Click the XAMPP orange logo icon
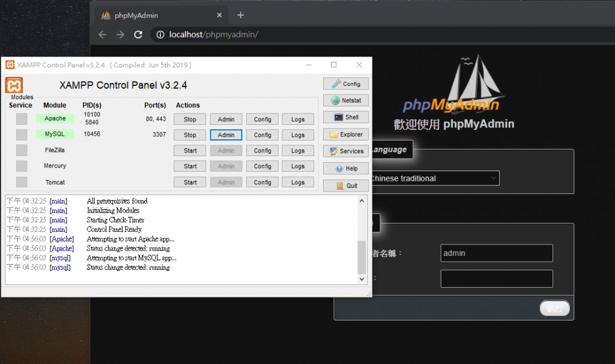 coord(14,85)
